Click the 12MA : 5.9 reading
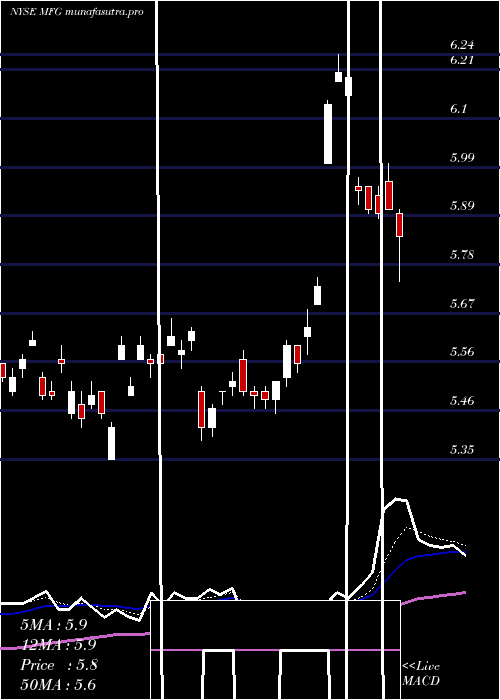The image size is (500, 700). coord(58,645)
